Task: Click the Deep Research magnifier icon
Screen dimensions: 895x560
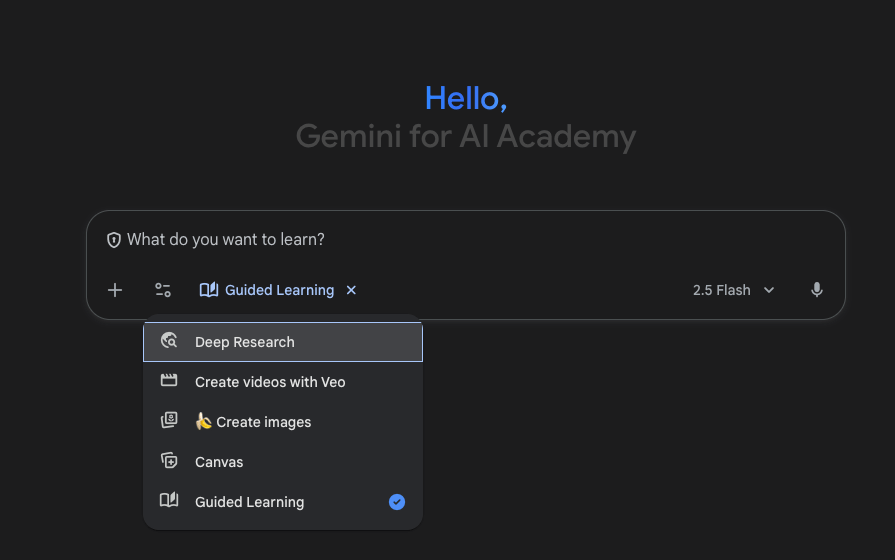Action: click(x=169, y=341)
